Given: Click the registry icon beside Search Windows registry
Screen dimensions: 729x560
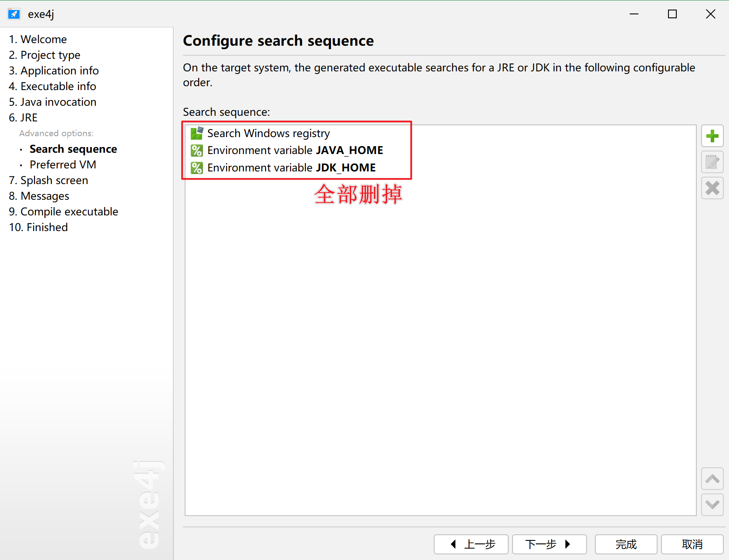Looking at the screenshot, I should [x=197, y=133].
